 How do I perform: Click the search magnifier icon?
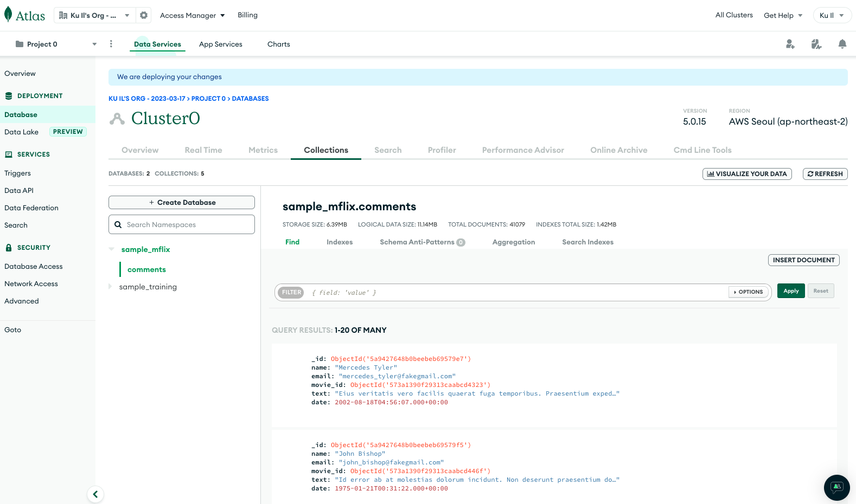pyautogui.click(x=118, y=224)
